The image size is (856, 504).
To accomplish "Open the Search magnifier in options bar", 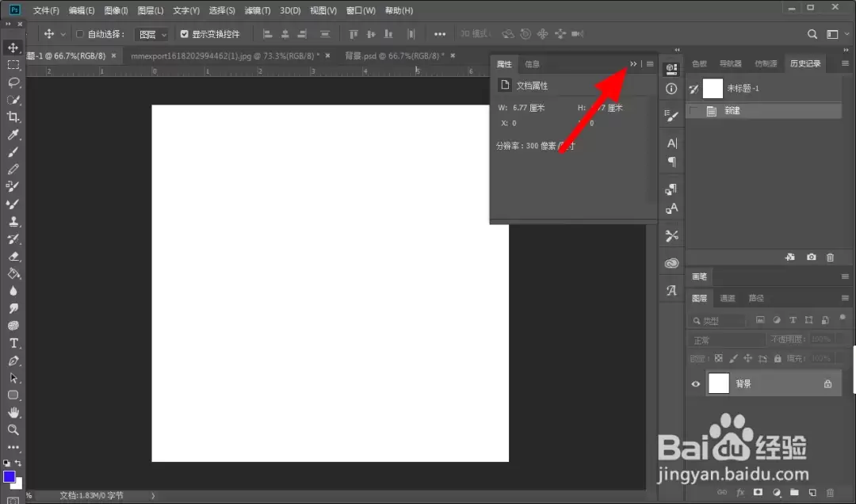I will click(x=812, y=34).
